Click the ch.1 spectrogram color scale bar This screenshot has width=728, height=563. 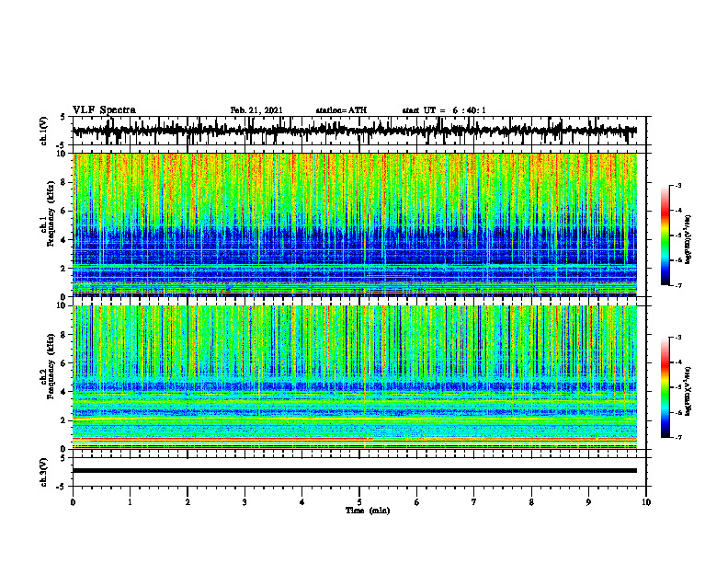pos(665,236)
